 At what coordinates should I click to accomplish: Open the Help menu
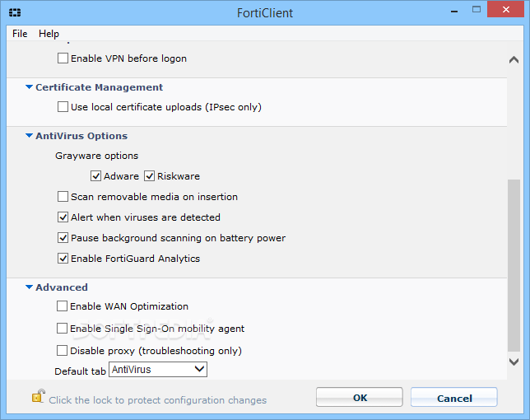(49, 34)
